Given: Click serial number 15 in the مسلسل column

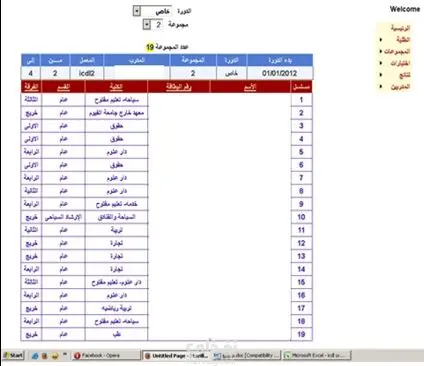Looking at the screenshot, I should click(301, 282).
